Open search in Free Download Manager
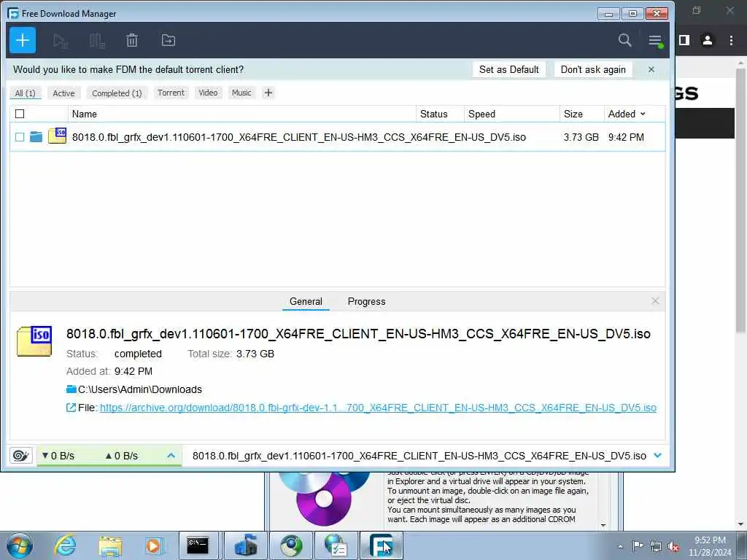 624,41
